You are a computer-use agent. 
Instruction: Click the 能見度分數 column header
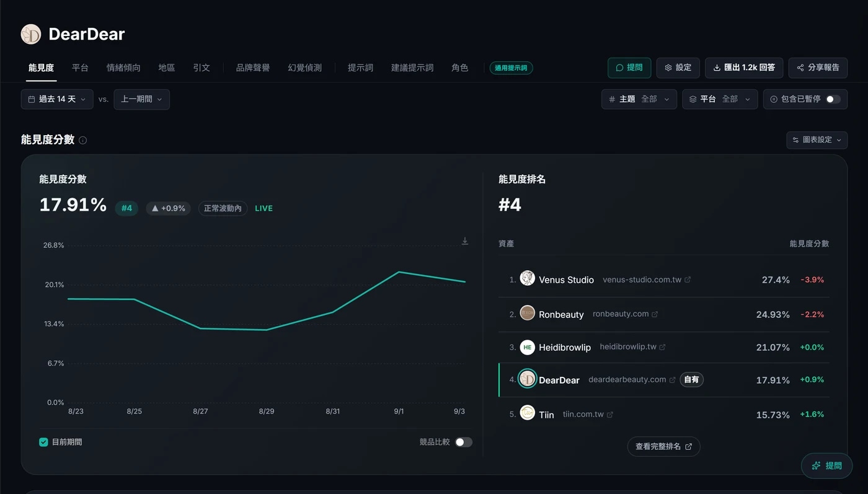coord(809,244)
